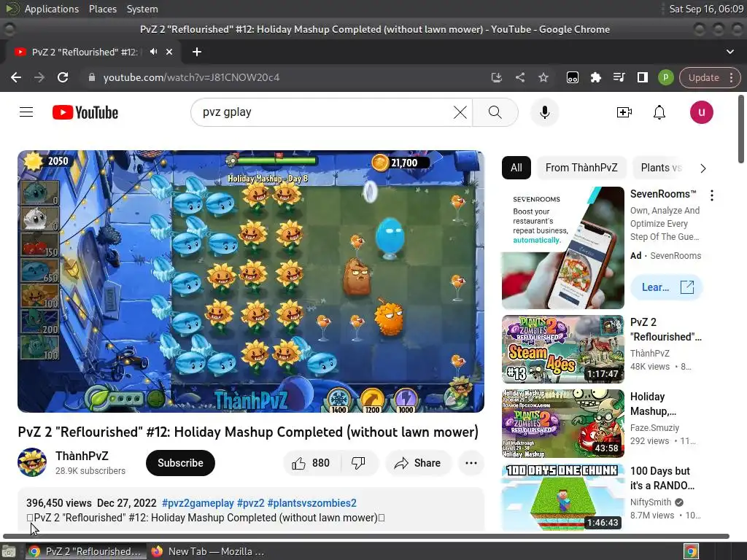Open the account avatar menu
Image resolution: width=747 pixels, height=560 pixels.
(x=701, y=112)
